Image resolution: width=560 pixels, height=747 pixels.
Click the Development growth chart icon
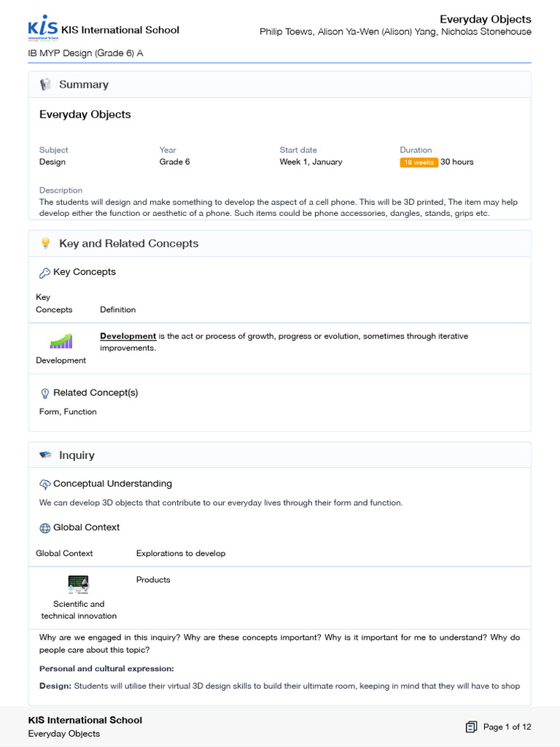61,341
